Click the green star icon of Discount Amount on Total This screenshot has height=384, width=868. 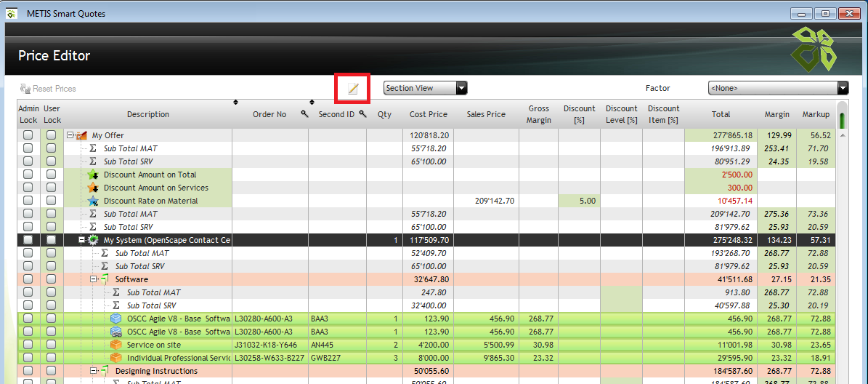(x=93, y=175)
